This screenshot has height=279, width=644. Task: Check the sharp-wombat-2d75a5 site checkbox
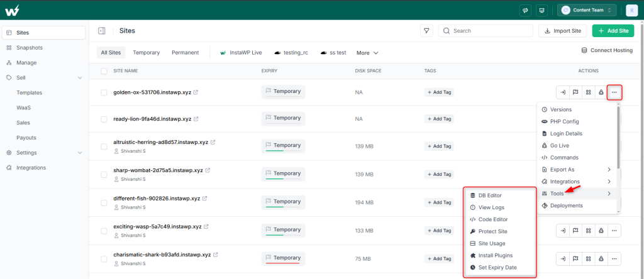point(104,175)
